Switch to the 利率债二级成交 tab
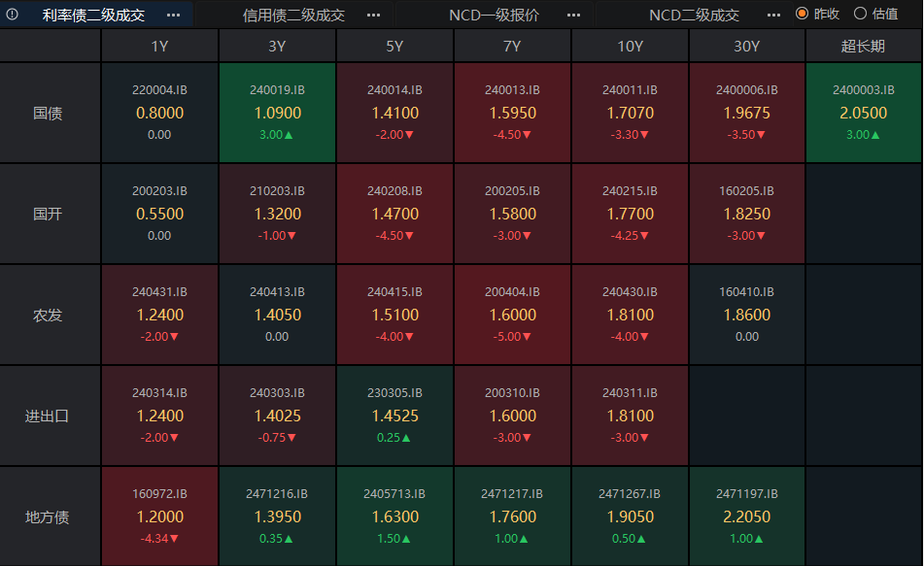This screenshot has height=566, width=924. point(93,15)
